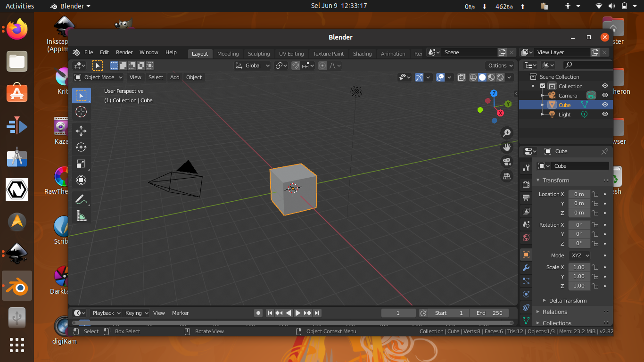Click the blue Z axis gizmo ball
The height and width of the screenshot is (362, 644).
(494, 93)
